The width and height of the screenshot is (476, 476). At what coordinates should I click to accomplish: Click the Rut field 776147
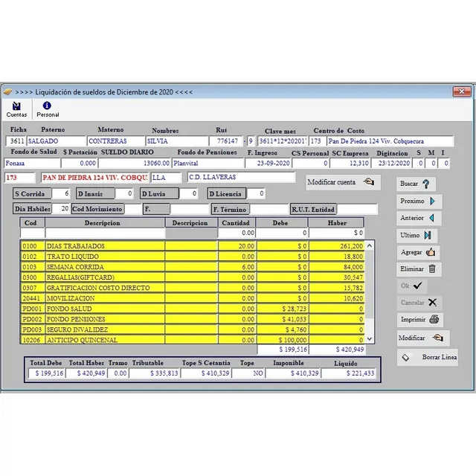[x=226, y=141]
